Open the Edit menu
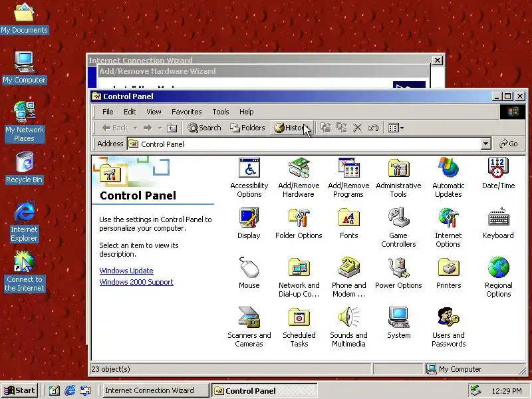The height and width of the screenshot is (399, 532). pyautogui.click(x=130, y=112)
